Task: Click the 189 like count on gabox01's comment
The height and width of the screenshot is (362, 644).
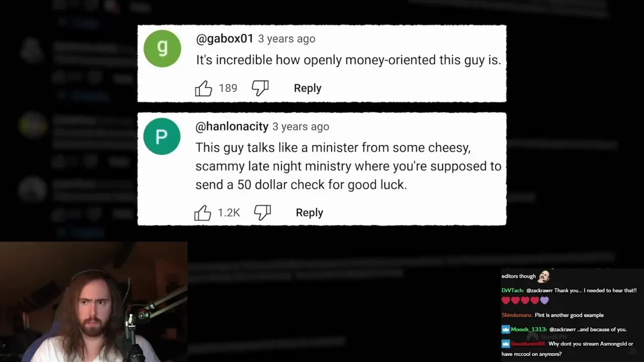Action: point(228,88)
